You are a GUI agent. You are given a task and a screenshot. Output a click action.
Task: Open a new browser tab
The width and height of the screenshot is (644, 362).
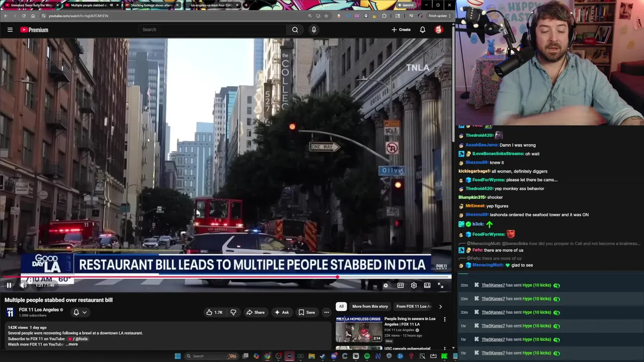pyautogui.click(x=246, y=5)
